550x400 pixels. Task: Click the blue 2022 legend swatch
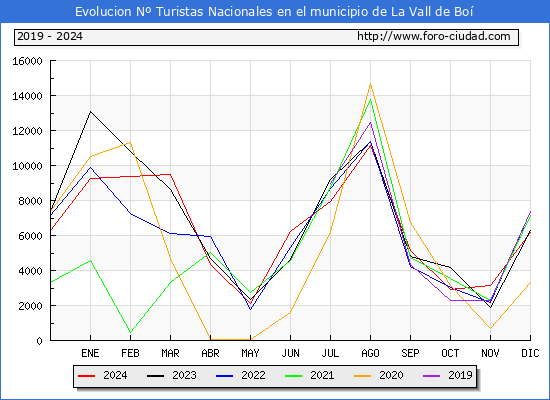point(224,376)
